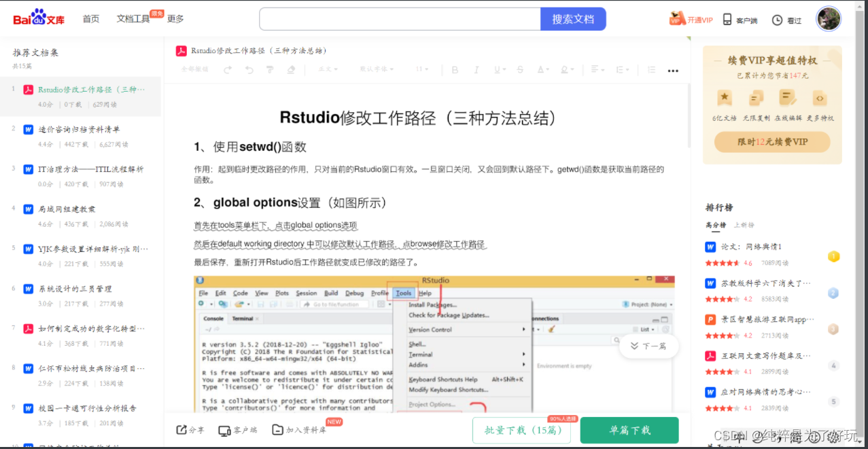Open the text alignment dropdown
This screenshot has height=449, width=868.
pyautogui.click(x=597, y=70)
